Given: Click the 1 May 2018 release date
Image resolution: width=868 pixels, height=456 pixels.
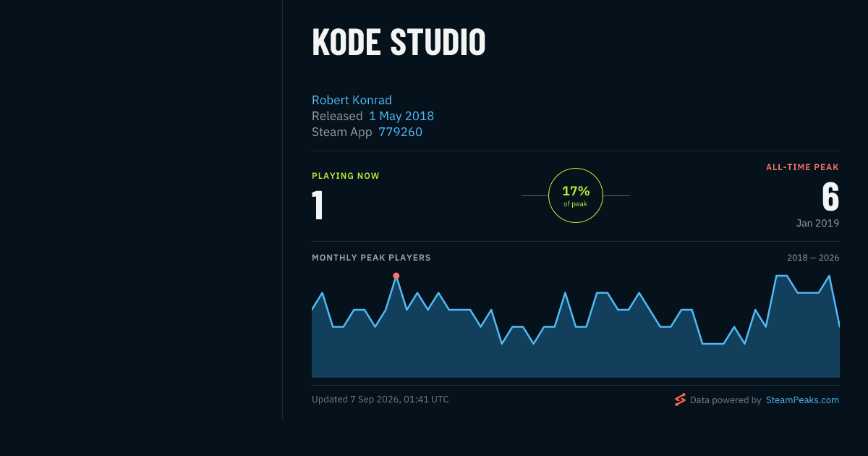Looking at the screenshot, I should (401, 116).
